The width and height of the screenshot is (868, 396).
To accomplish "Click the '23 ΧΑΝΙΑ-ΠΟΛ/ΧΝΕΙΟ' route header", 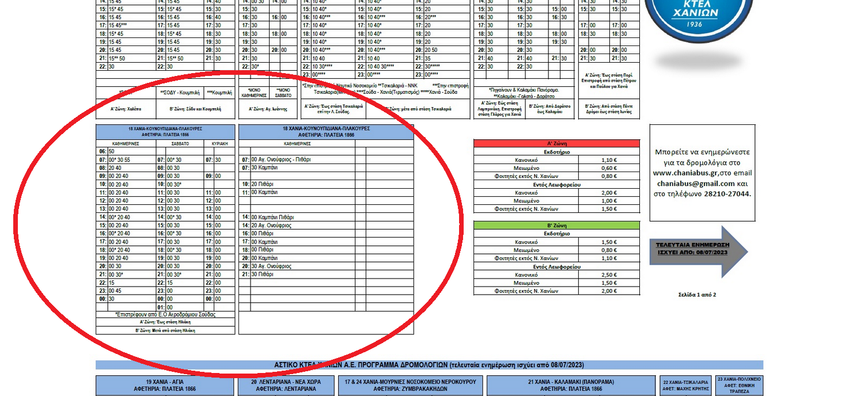I will coord(739,385).
